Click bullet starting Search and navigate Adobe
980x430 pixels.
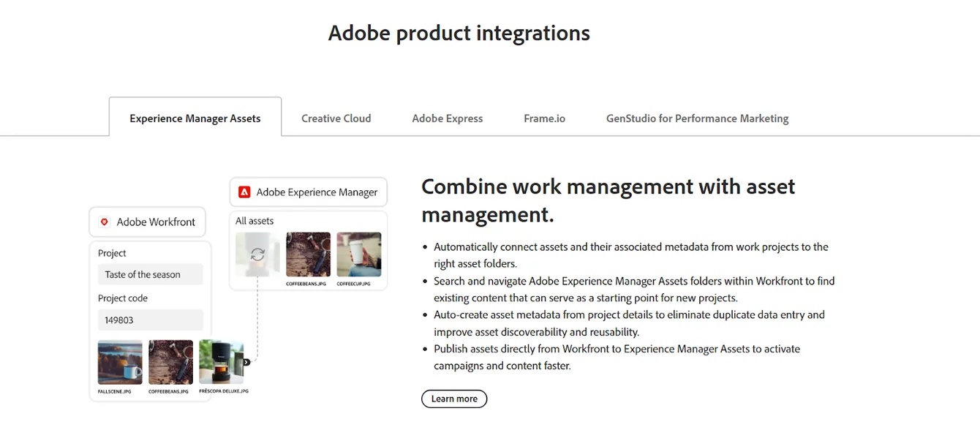pos(634,289)
